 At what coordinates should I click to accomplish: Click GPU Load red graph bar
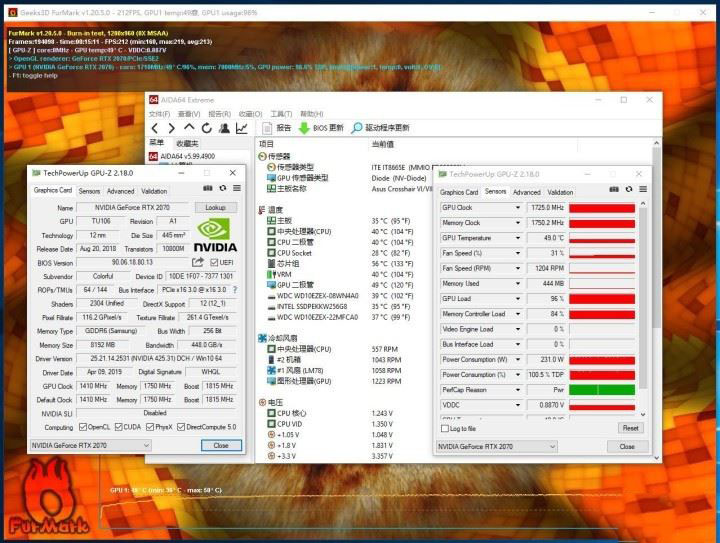pyautogui.click(x=602, y=299)
